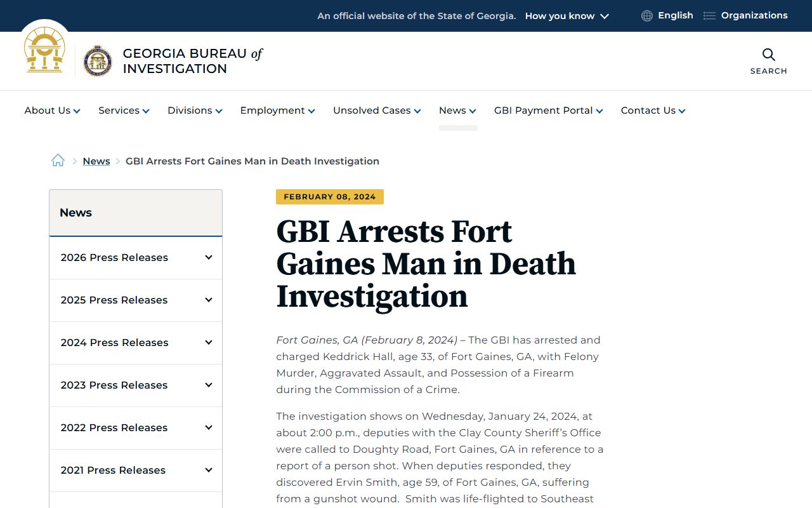812x508 pixels.
Task: Open the search magnifier icon
Action: coord(769,55)
